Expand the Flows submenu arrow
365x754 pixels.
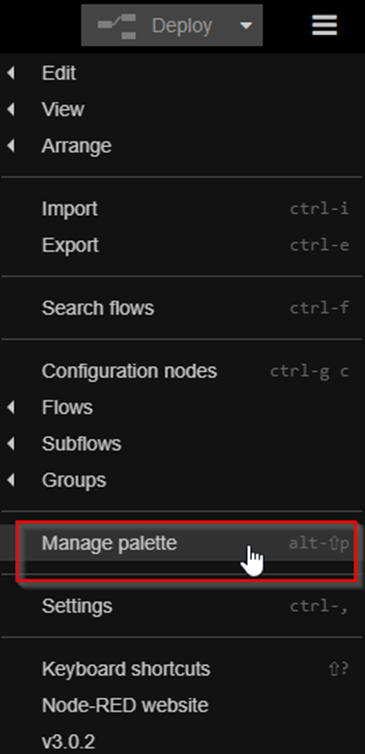point(11,408)
